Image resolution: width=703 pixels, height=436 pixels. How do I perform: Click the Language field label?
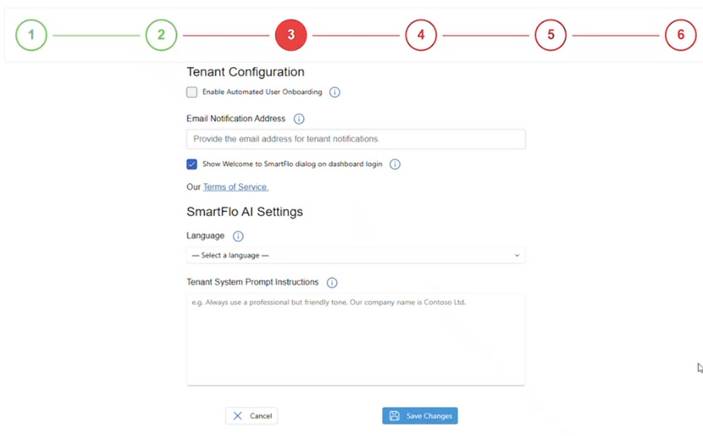pyautogui.click(x=205, y=236)
